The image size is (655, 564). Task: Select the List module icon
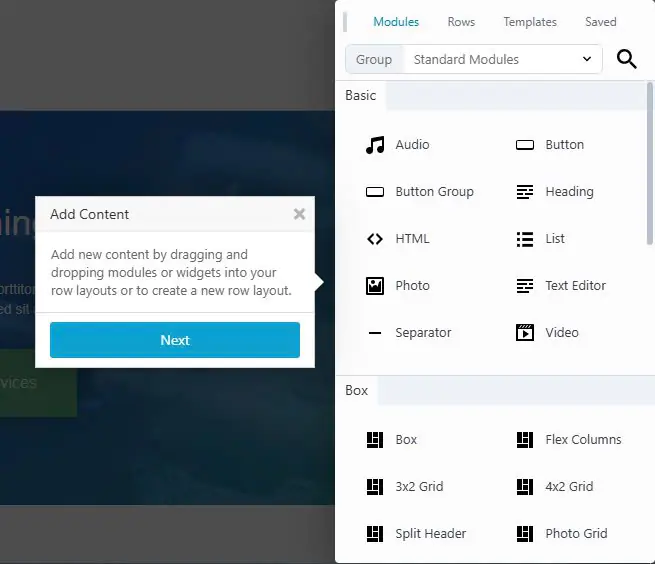pos(525,239)
